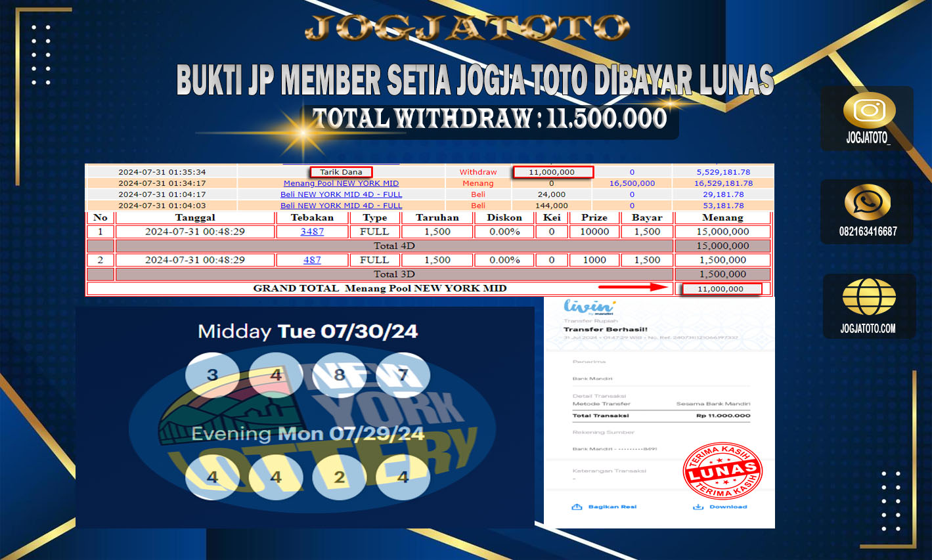
Task: Click the golden globe website icon
Action: tap(869, 297)
